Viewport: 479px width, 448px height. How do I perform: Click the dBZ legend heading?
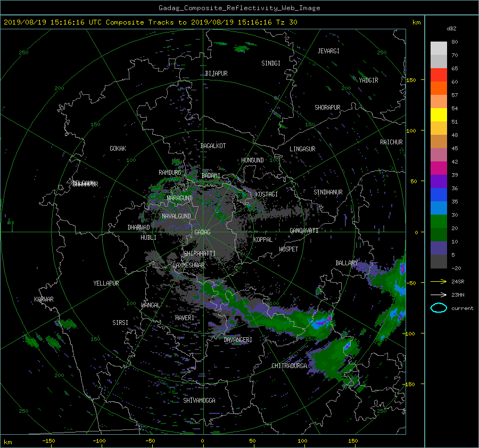451,29
